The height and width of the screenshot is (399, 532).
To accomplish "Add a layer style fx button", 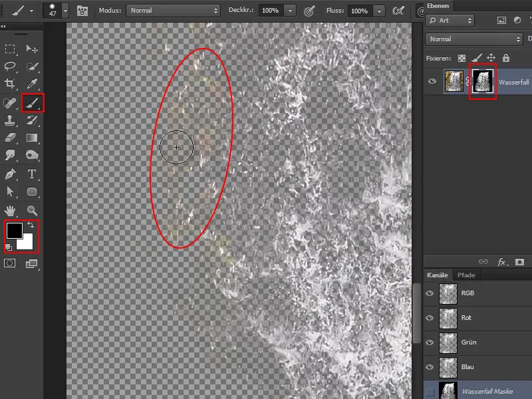I will (x=502, y=262).
